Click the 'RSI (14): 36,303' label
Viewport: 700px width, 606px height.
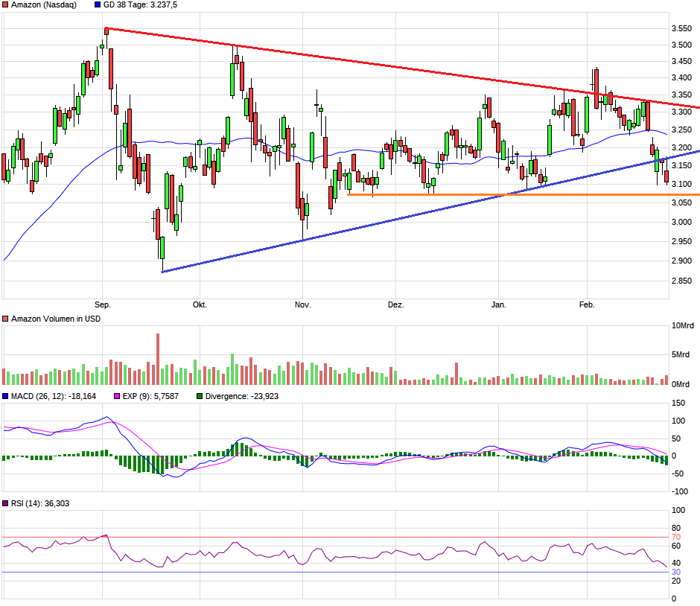tap(40, 503)
